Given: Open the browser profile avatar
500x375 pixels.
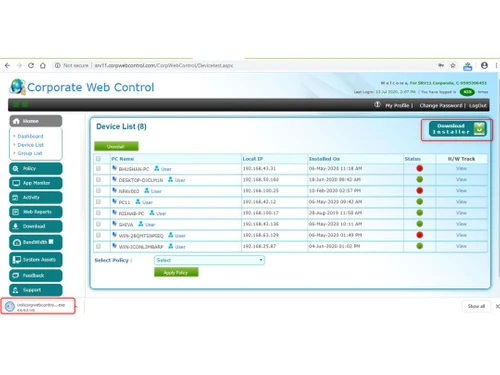Looking at the screenshot, I should [x=484, y=66].
